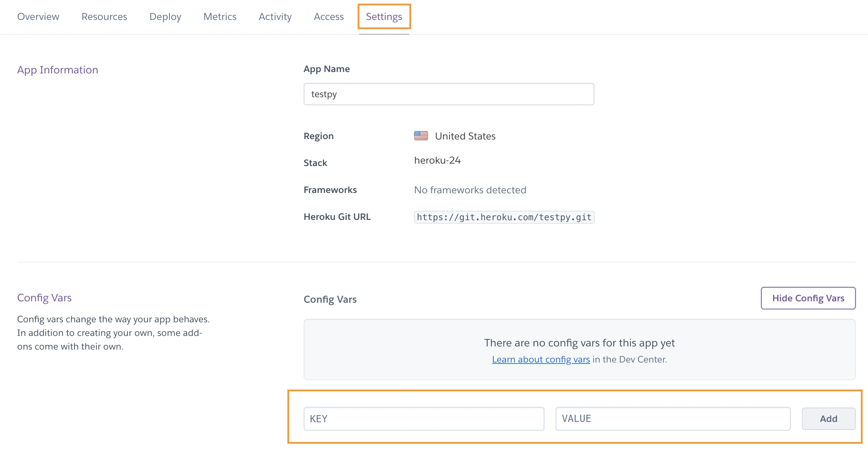
Task: Click the heroku-24 stack value
Action: [437, 160]
